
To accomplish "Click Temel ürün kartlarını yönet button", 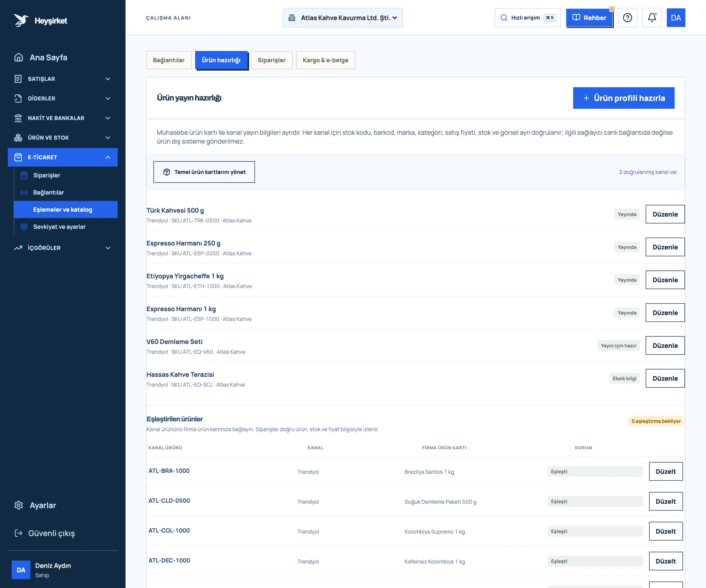I will tap(204, 172).
